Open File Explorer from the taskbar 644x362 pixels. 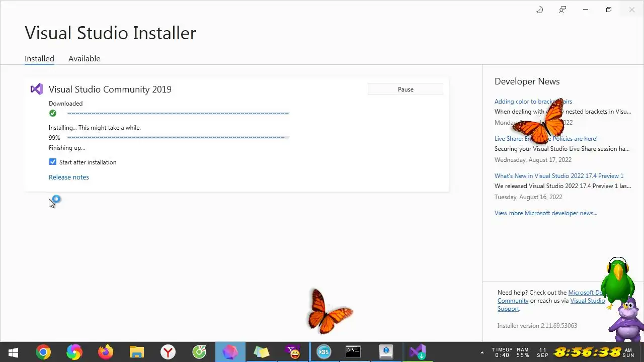137,352
